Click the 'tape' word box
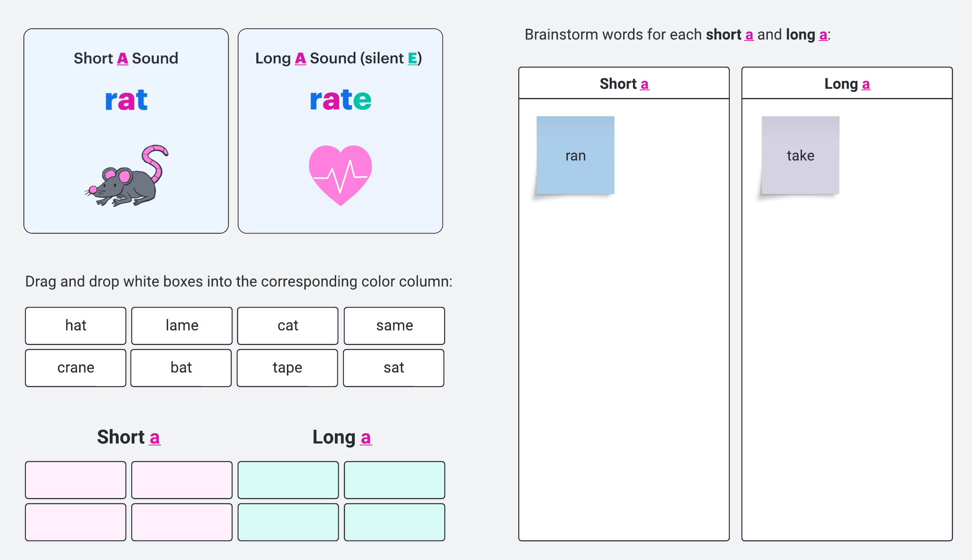Screen dimensions: 972x560 pos(287,368)
